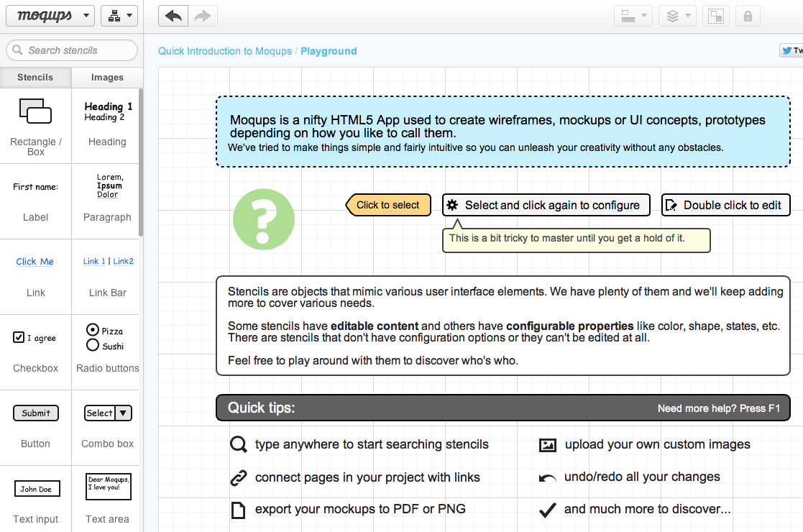Image resolution: width=803 pixels, height=532 pixels.
Task: Click the chain link icon in tips
Action: pos(238,478)
